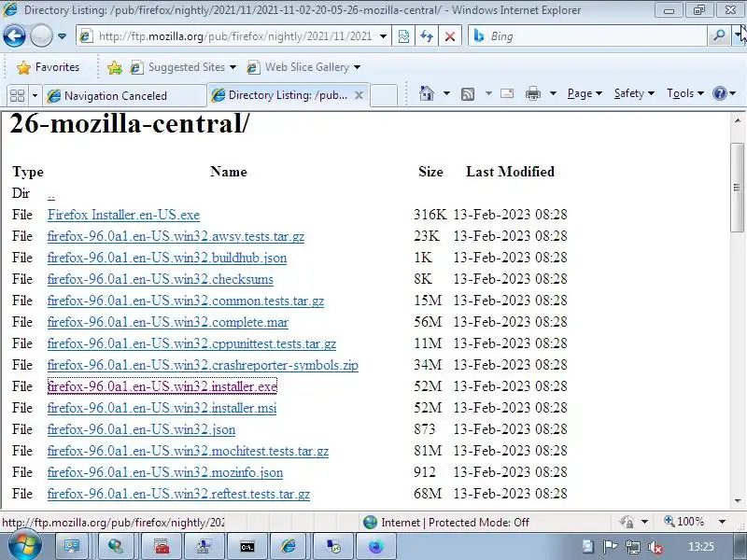Expand the address bar autocomplete dropdown

click(x=383, y=36)
